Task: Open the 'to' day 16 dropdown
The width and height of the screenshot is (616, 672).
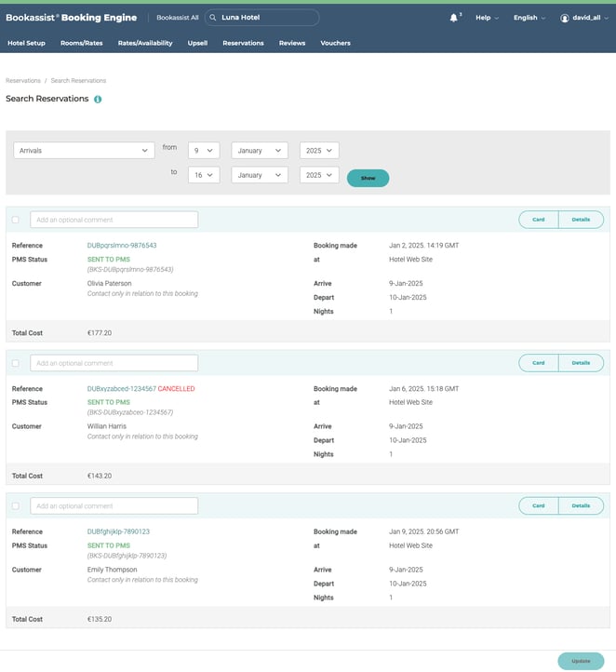Action: click(x=204, y=175)
